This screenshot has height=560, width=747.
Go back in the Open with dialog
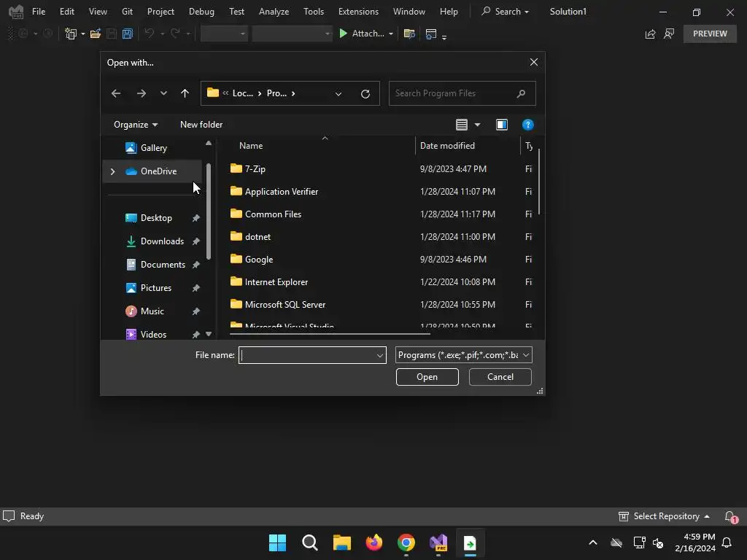pyautogui.click(x=116, y=93)
